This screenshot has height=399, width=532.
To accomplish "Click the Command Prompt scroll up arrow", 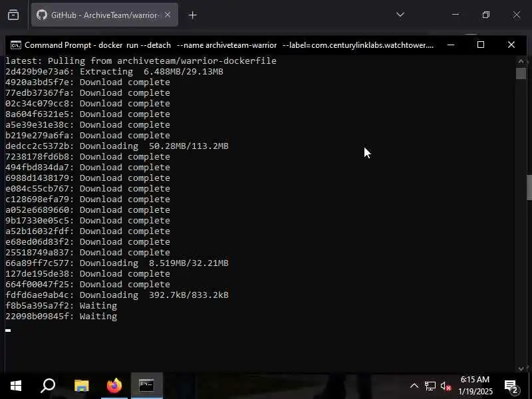I will tap(521, 61).
